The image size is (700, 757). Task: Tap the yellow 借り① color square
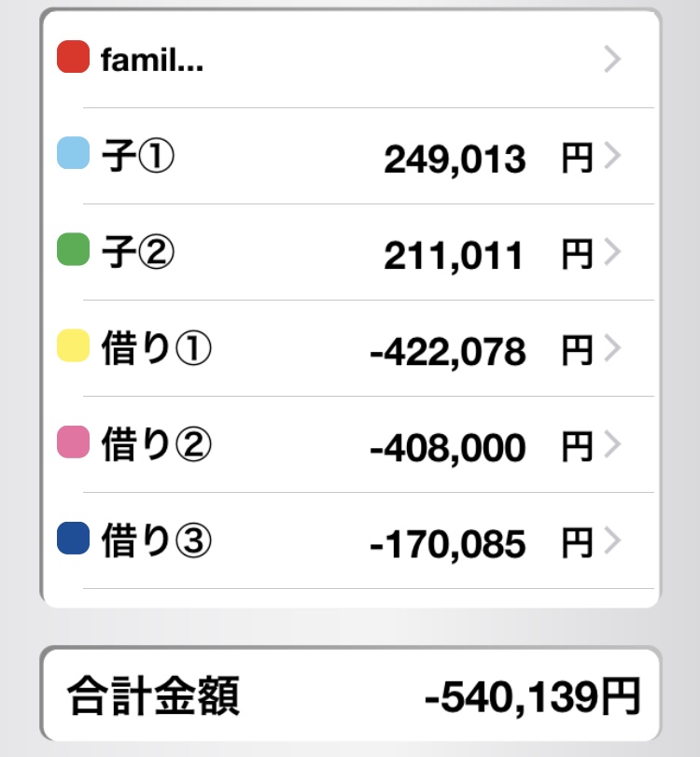(73, 346)
